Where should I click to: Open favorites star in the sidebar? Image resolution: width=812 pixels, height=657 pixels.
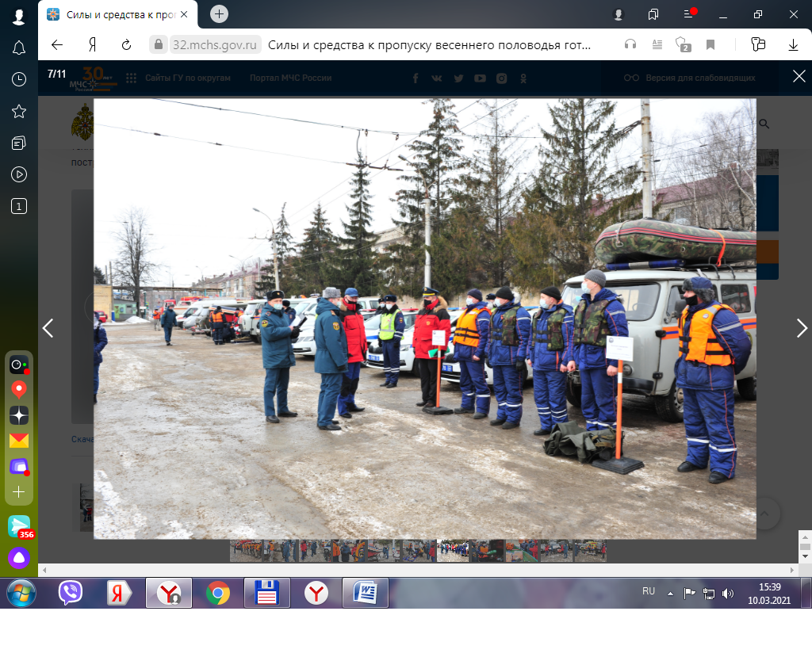coord(19,111)
